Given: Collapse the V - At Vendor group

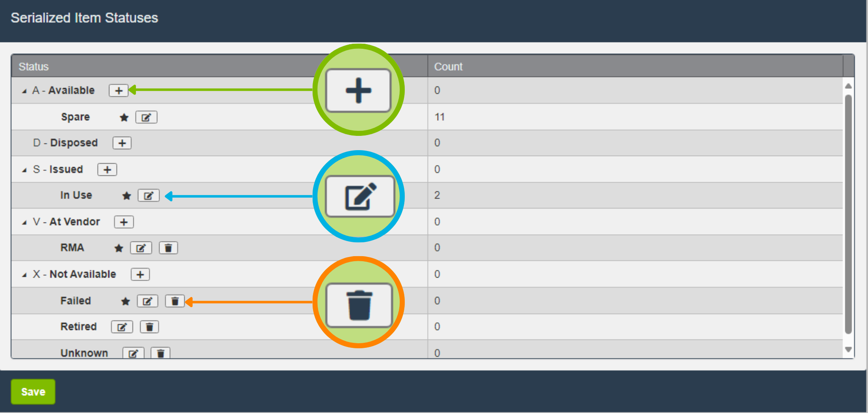Looking at the screenshot, I should pyautogui.click(x=24, y=223).
